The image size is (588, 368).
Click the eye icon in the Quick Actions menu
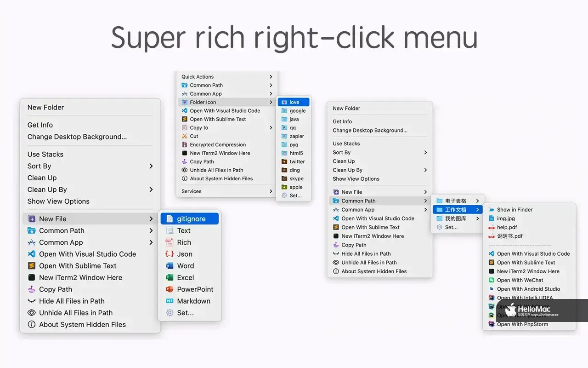tap(185, 170)
